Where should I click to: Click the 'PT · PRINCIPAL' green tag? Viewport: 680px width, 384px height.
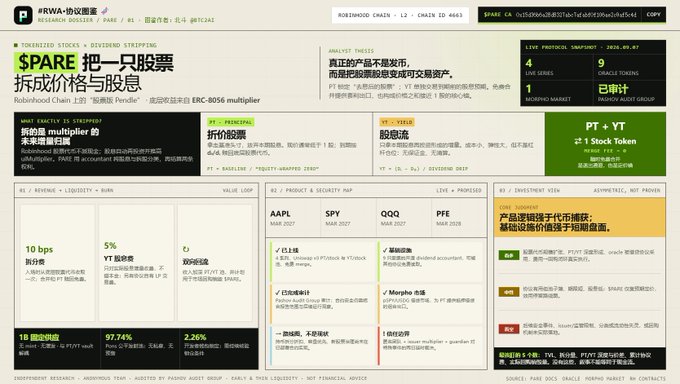pyautogui.click(x=231, y=122)
